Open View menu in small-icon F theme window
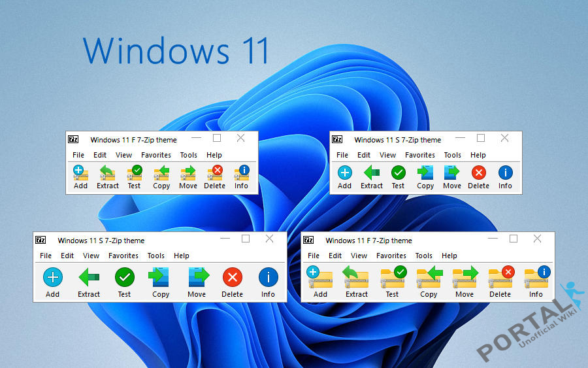Viewport: 588px width, 368px height. 123,155
